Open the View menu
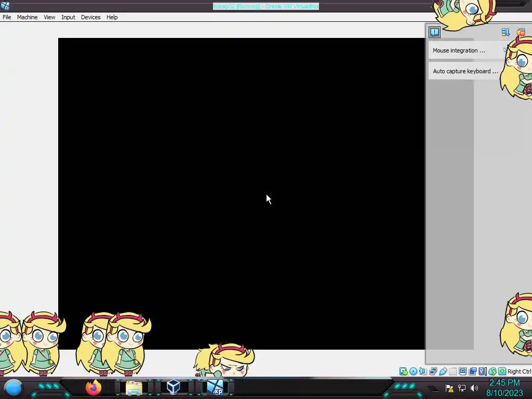The width and height of the screenshot is (532, 399). [x=49, y=17]
